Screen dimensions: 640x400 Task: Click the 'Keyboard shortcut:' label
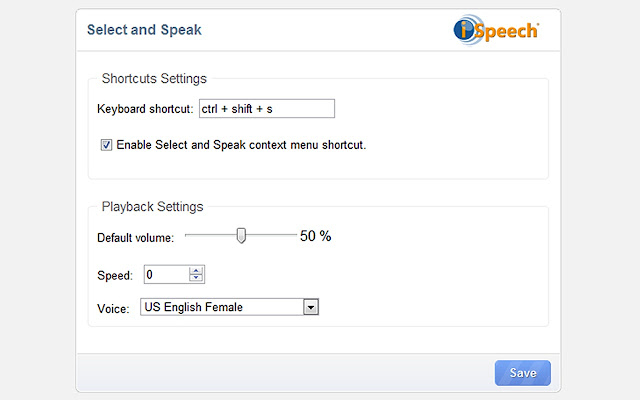click(144, 108)
